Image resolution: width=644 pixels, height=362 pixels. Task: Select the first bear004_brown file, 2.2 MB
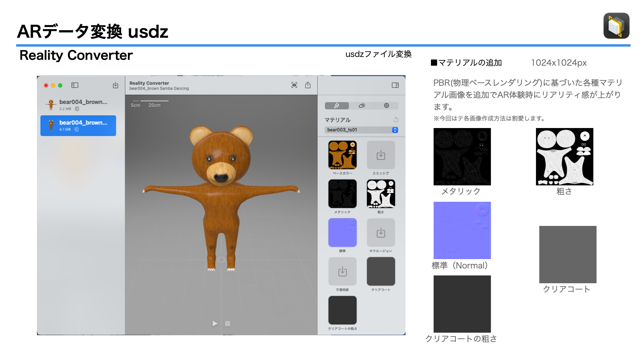78,105
